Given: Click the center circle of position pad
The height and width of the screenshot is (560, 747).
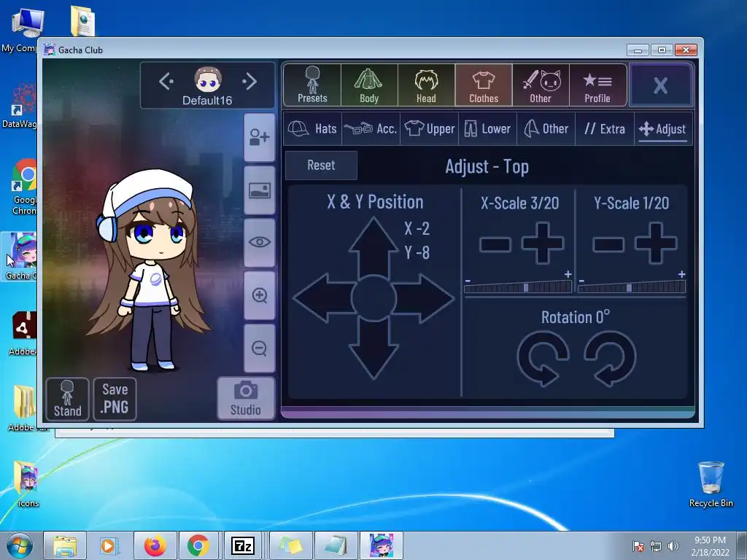Looking at the screenshot, I should click(x=373, y=298).
